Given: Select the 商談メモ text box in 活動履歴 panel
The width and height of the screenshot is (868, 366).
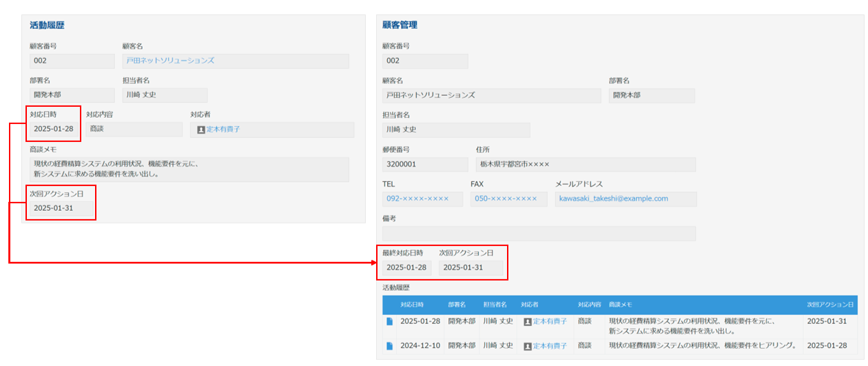Looking at the screenshot, I should click(189, 169).
